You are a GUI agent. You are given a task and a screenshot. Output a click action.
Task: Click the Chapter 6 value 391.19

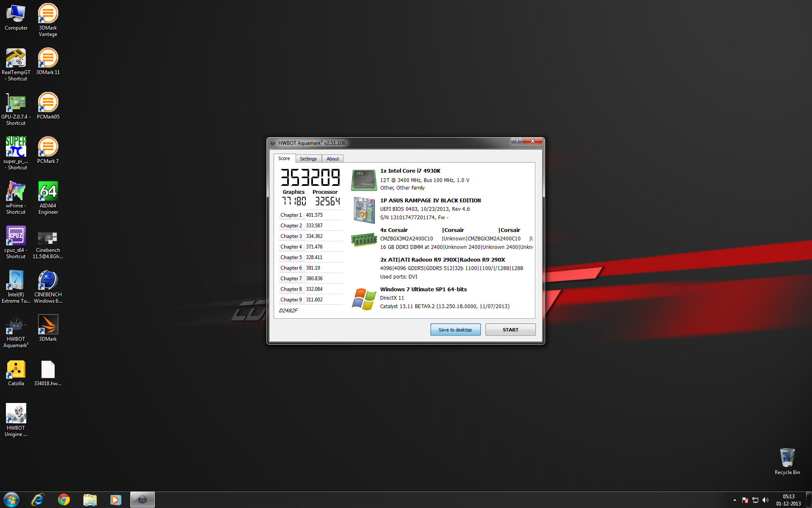coord(313,268)
